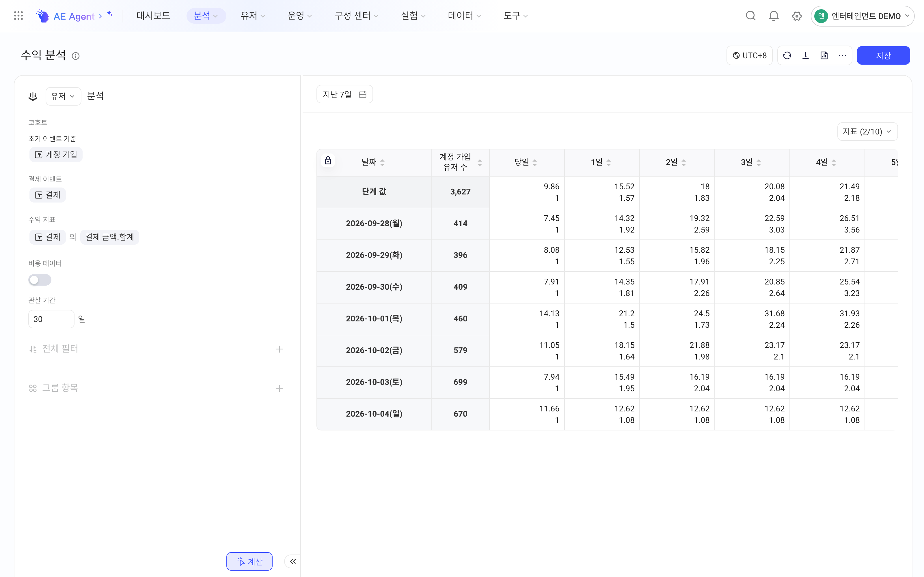The width and height of the screenshot is (924, 577).
Task: Click the 관찰 기간 days input field
Action: (x=51, y=319)
